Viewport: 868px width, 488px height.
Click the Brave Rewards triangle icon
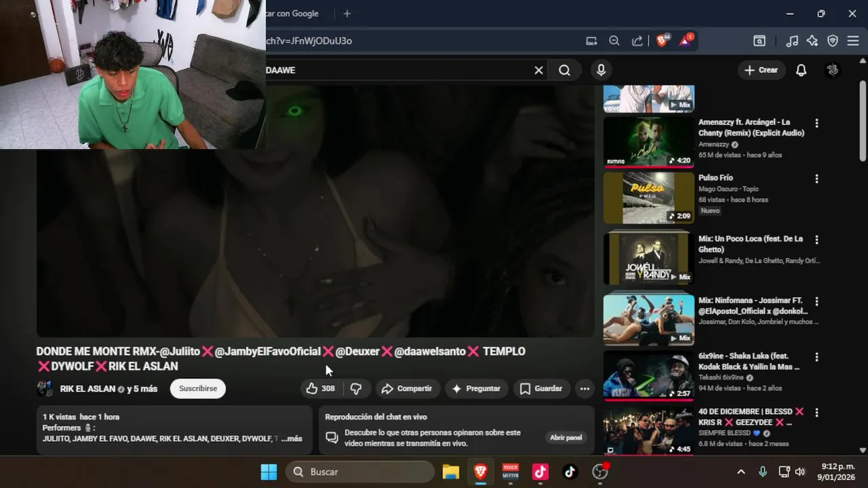(x=686, y=41)
